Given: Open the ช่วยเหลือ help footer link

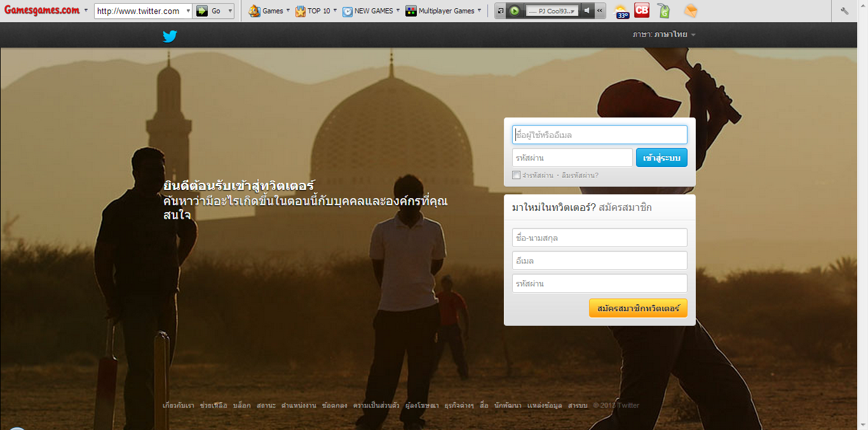Looking at the screenshot, I should coord(214,405).
